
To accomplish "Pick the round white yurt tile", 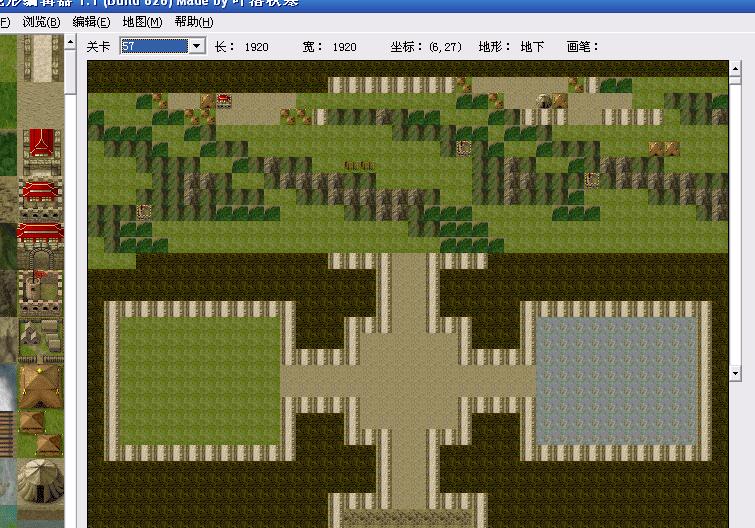I will [40, 481].
